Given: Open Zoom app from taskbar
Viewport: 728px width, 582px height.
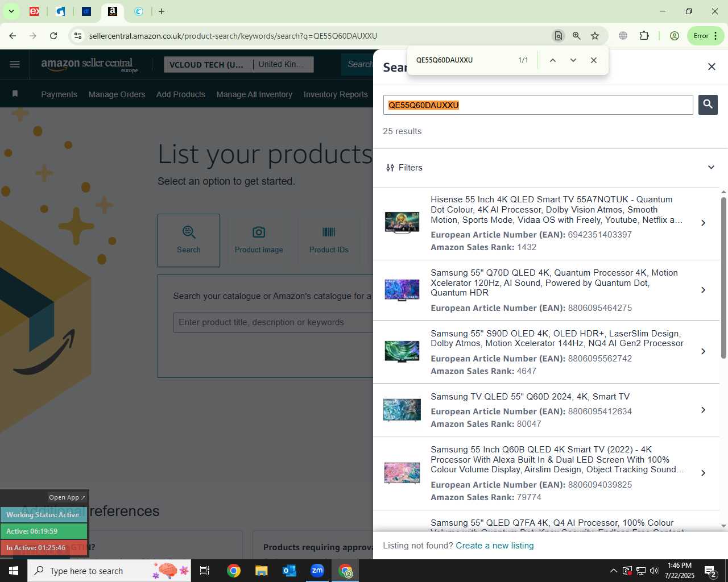Looking at the screenshot, I should click(x=317, y=571).
